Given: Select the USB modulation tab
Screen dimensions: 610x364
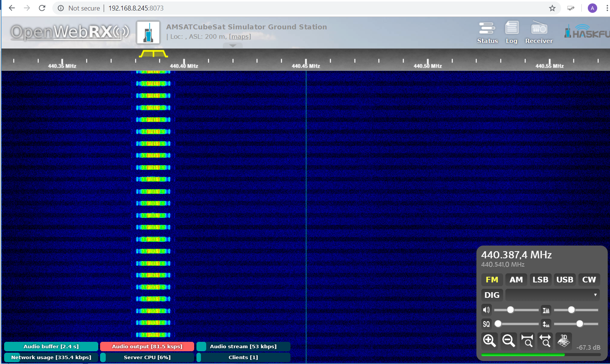Looking at the screenshot, I should click(564, 279).
